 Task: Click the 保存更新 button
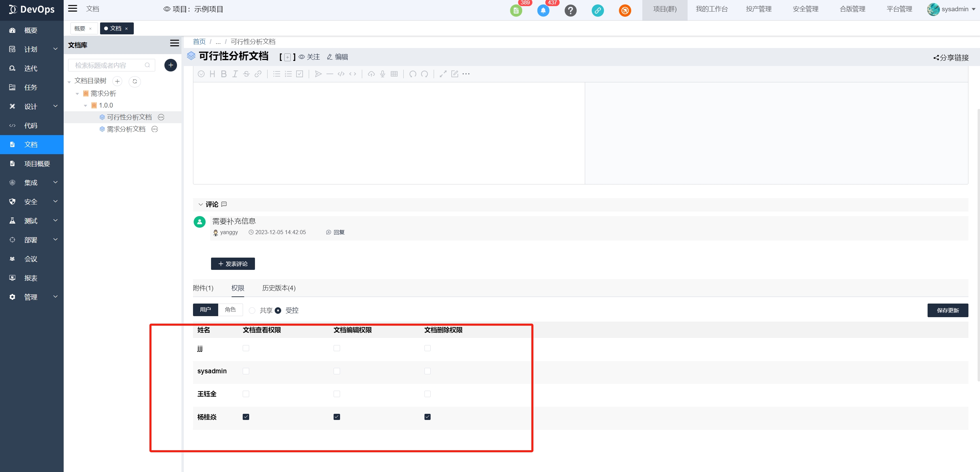tap(947, 310)
